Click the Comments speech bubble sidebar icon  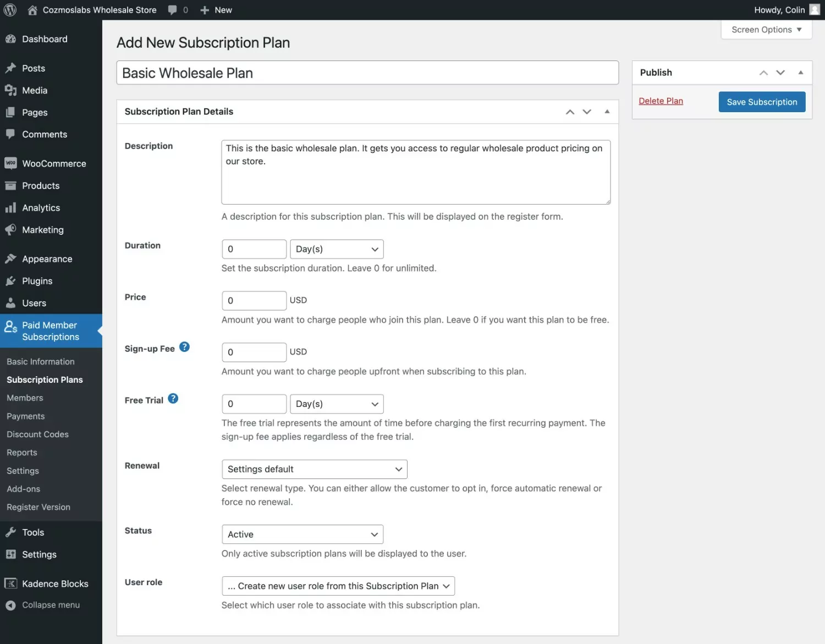coord(10,134)
